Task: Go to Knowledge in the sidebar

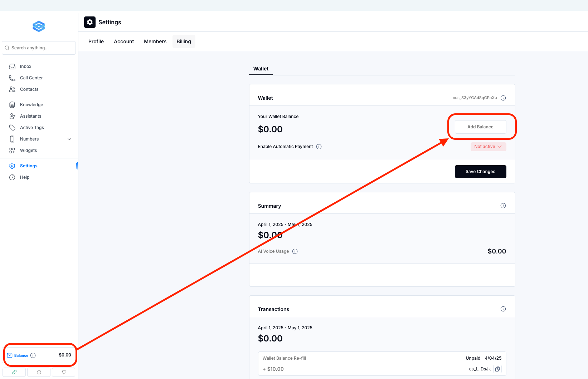Action: point(31,105)
